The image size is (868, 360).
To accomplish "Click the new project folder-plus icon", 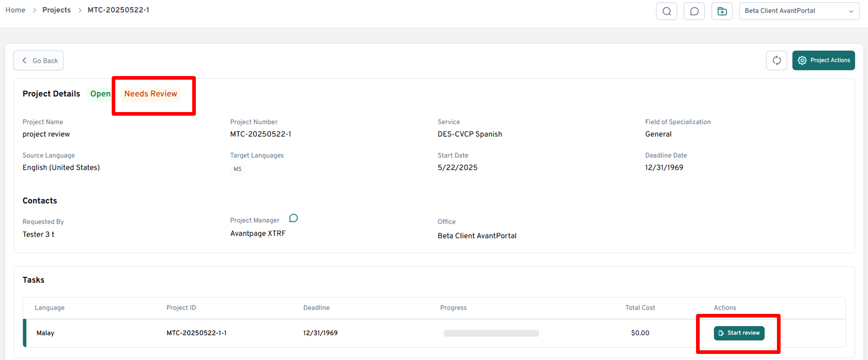I will coord(722,11).
